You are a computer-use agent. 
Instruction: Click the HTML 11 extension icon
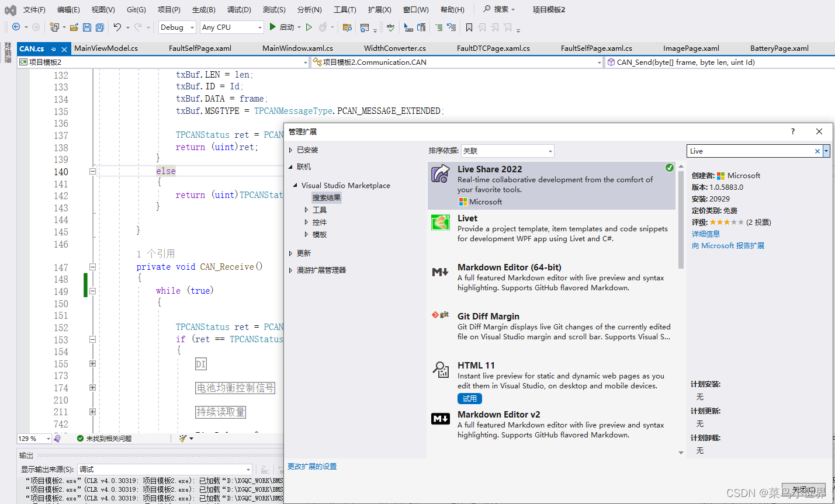pos(440,369)
